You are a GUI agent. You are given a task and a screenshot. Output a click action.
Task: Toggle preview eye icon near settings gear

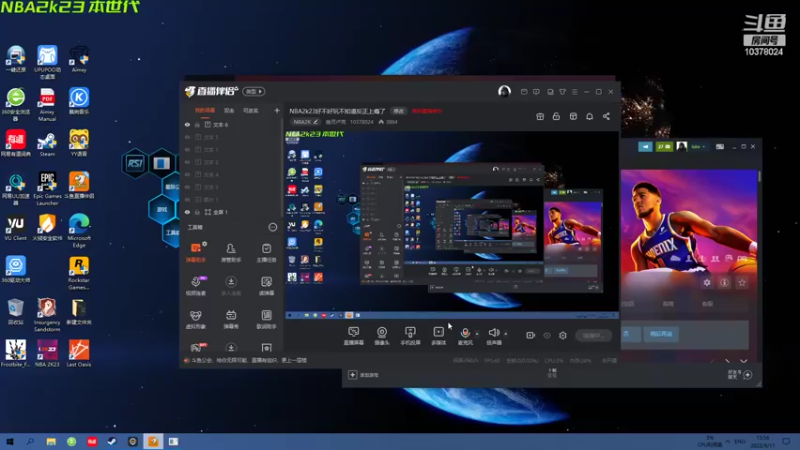click(x=547, y=335)
